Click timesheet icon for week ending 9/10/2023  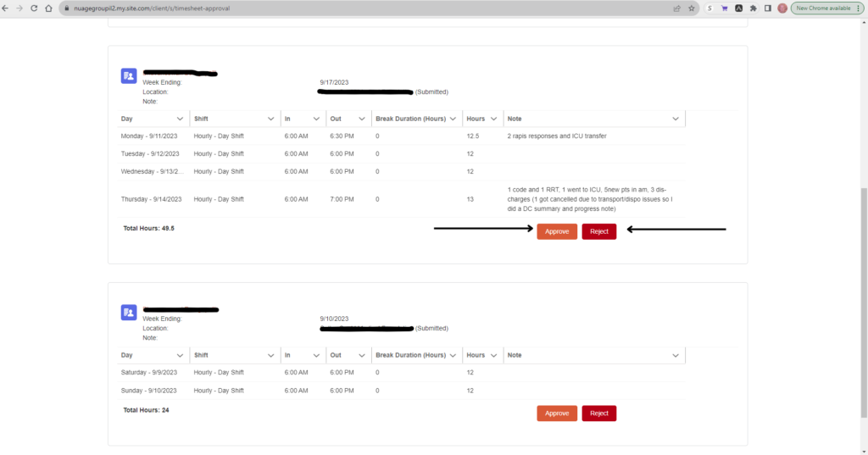tap(129, 313)
